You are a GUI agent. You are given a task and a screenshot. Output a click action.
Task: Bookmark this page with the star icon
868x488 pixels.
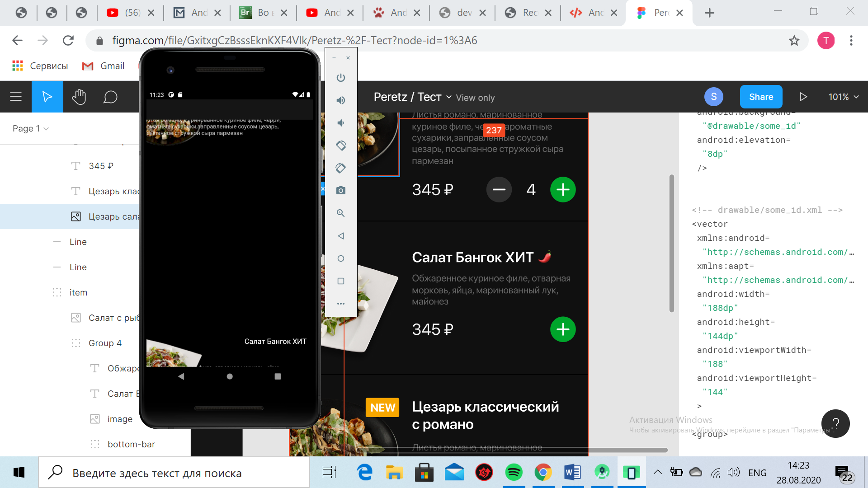coord(794,41)
